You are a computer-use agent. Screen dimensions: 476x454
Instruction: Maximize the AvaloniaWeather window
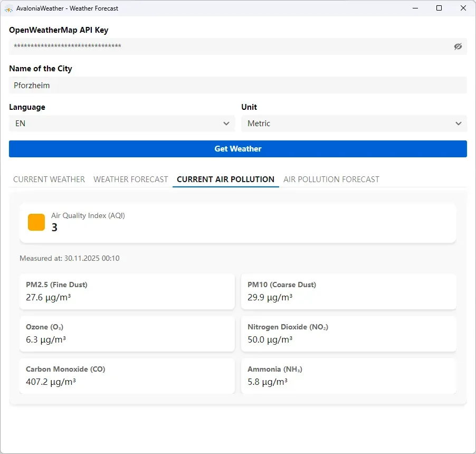pos(439,8)
